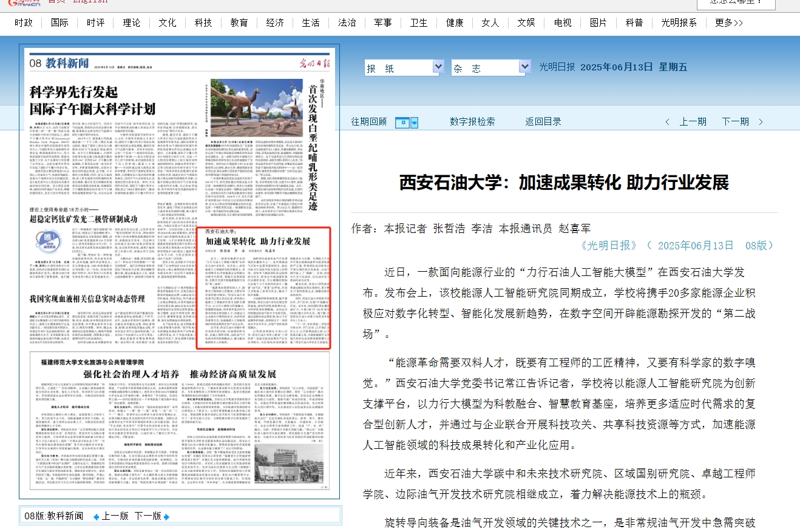The image size is (800, 532).
Task: Open 数字报检索 search
Action: 472,122
